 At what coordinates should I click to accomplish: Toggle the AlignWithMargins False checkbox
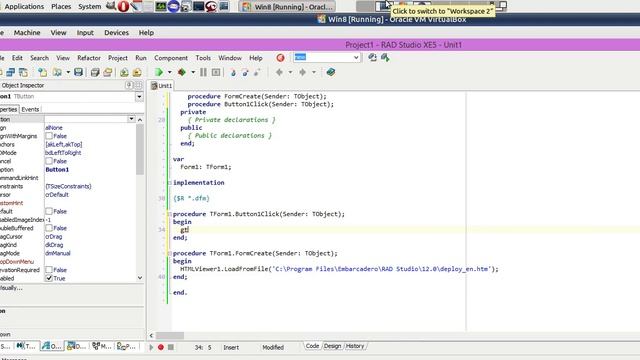tap(49, 136)
